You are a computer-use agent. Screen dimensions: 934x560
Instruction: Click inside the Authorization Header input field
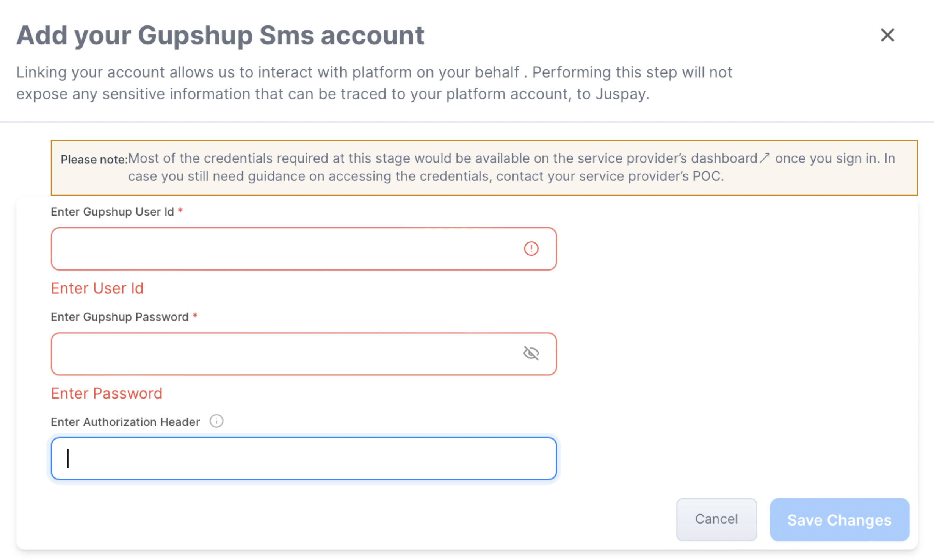[x=303, y=458]
